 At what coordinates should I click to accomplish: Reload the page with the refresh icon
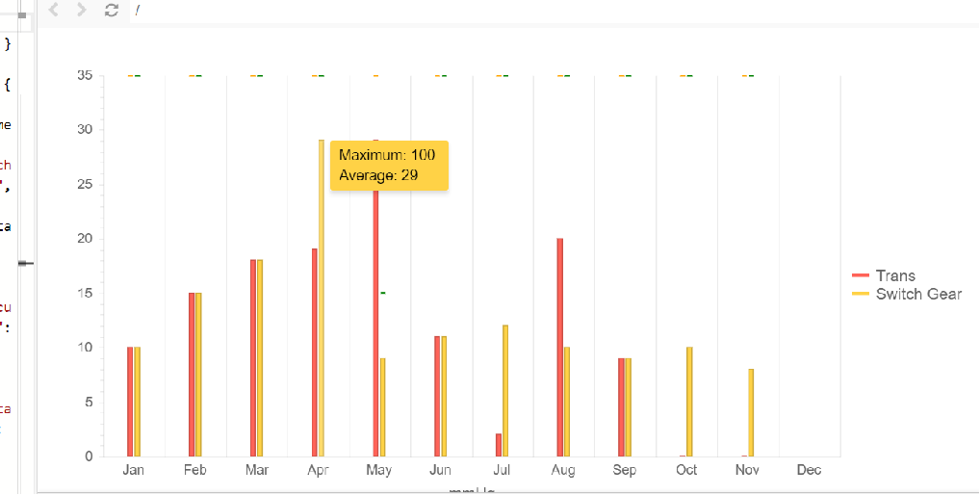(x=112, y=10)
